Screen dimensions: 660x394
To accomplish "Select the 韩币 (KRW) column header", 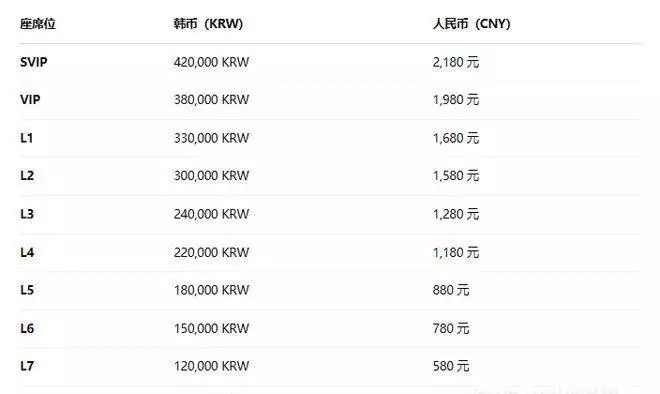I will click(208, 24).
